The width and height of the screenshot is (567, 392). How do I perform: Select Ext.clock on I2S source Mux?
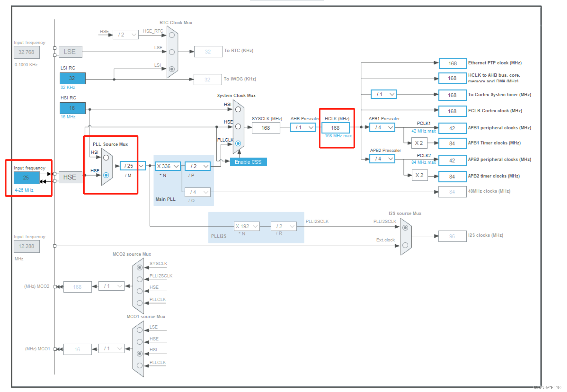[x=405, y=245]
